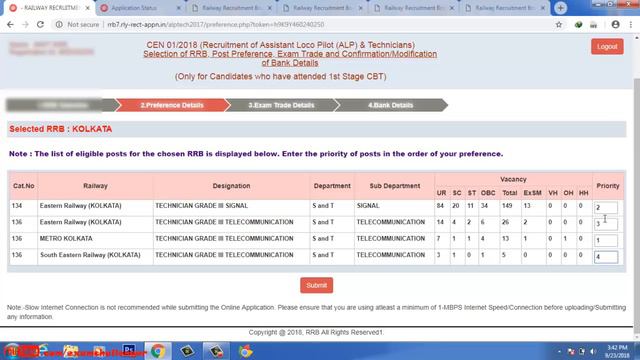Image resolution: width=640 pixels, height=360 pixels.
Task: Click the 'Cat.No' column header
Action: coord(23,186)
